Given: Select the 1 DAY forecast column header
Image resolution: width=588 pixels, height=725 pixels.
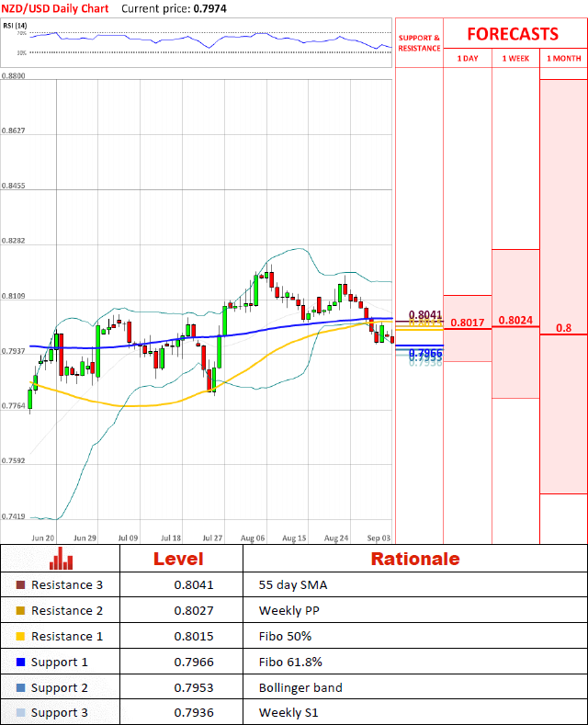Looking at the screenshot, I should [x=467, y=59].
